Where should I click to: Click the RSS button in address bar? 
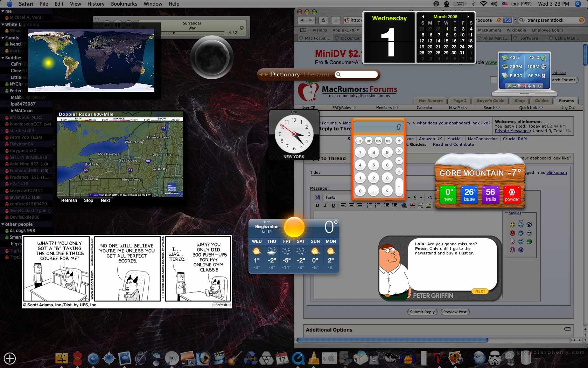click(507, 20)
